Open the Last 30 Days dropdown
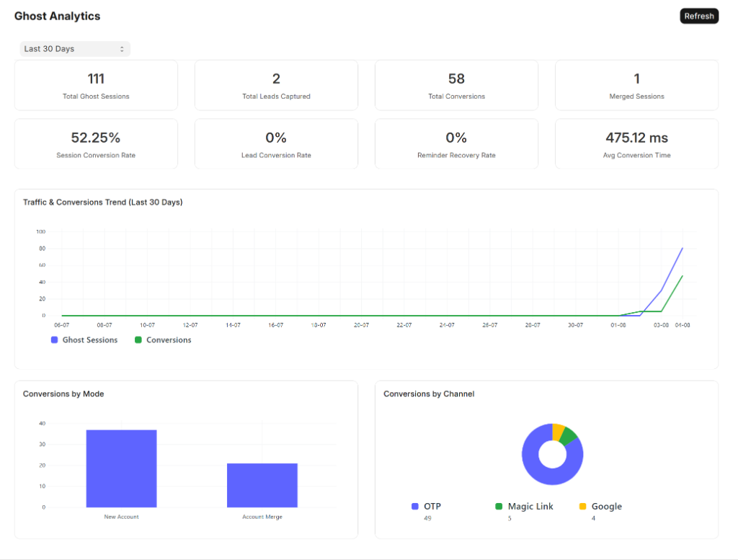 (x=75, y=49)
